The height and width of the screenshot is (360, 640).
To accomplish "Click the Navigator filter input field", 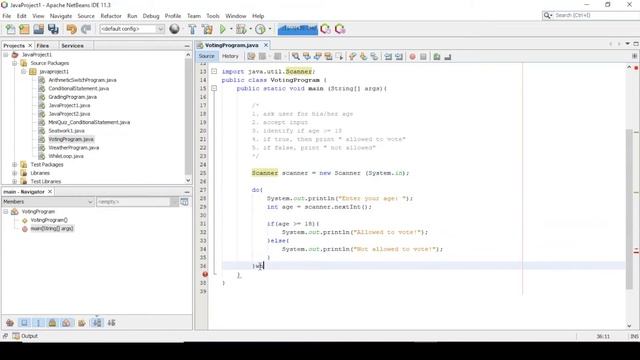I will point(133,202).
